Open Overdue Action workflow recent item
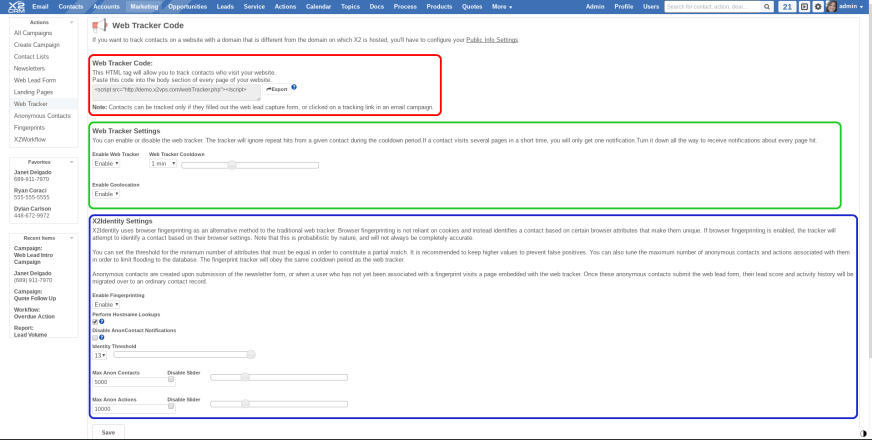The width and height of the screenshot is (872, 440). click(34, 317)
